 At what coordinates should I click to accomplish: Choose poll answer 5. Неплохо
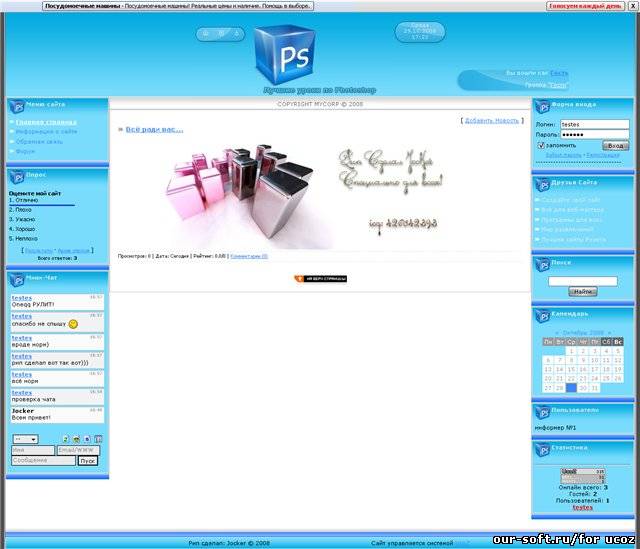tap(23, 238)
